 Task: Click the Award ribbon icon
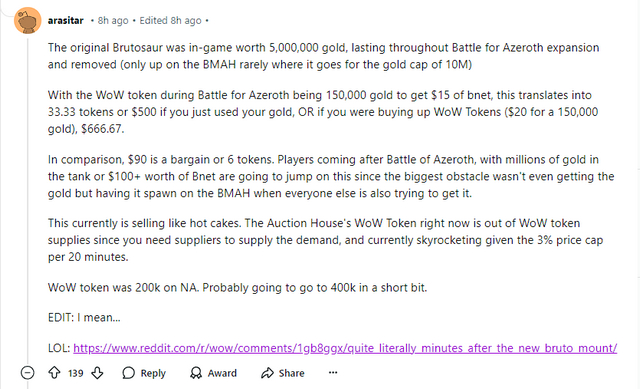click(196, 373)
